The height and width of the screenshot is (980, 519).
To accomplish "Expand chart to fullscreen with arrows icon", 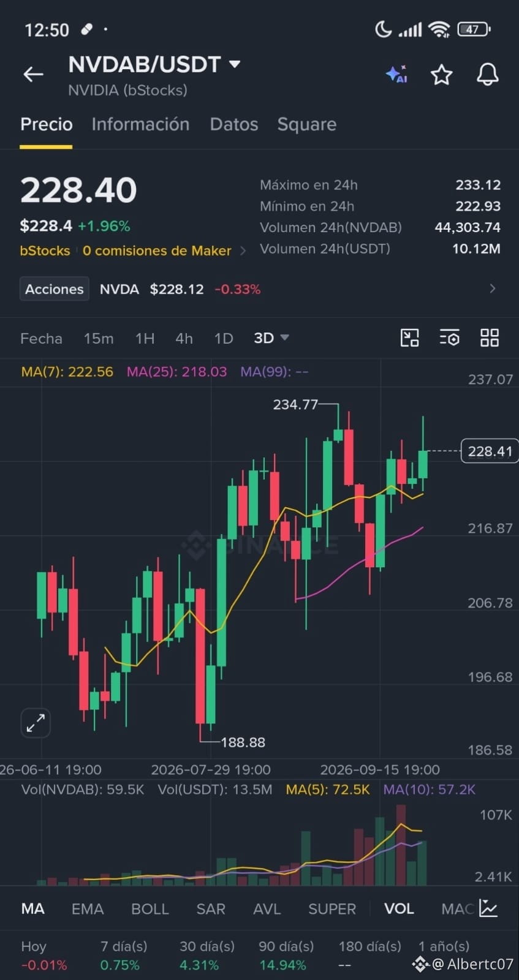I will (36, 723).
